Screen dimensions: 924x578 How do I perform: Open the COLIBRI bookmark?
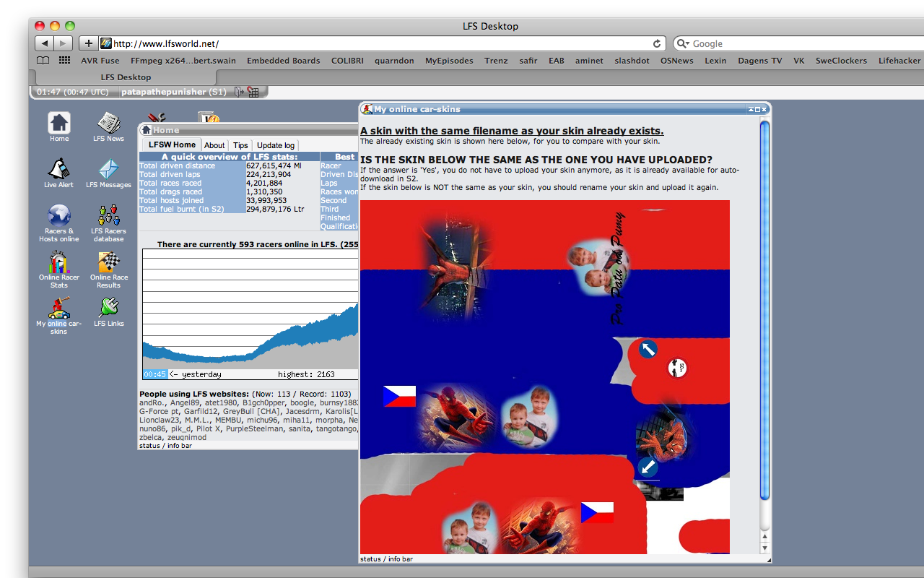coord(347,61)
